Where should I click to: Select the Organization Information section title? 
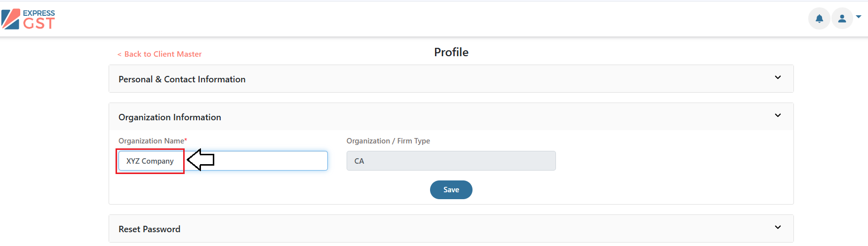click(x=170, y=117)
